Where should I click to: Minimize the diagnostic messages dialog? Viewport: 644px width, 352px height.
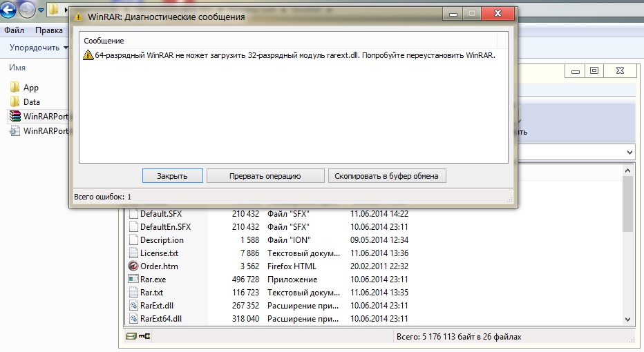[453, 14]
